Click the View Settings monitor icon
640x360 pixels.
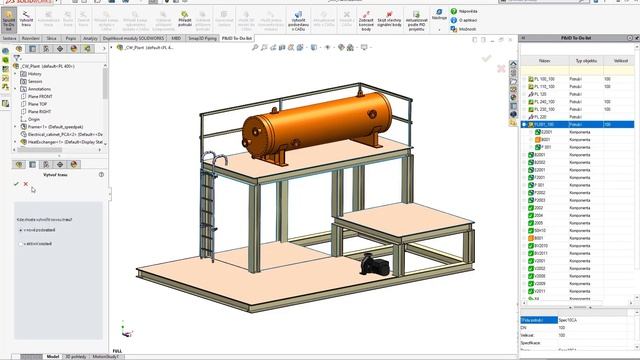364,48
